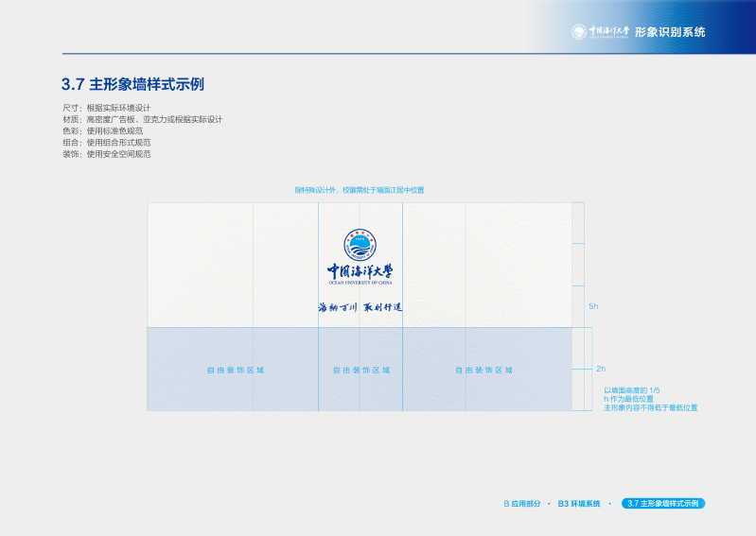This screenshot has width=756, height=536.
Task: Click the right 自由装饰区域 label
Action: (x=483, y=370)
